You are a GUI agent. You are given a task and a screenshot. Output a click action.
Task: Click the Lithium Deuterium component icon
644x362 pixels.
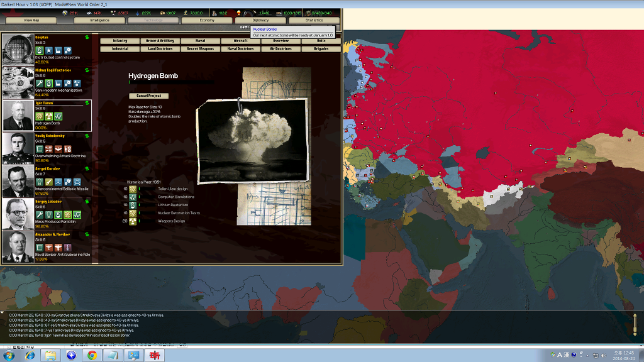pyautogui.click(x=133, y=205)
